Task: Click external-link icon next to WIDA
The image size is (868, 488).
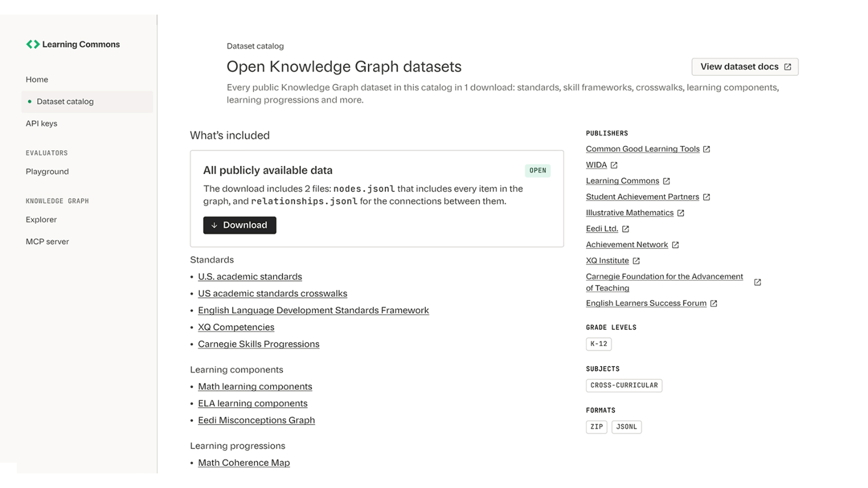Action: pos(614,165)
